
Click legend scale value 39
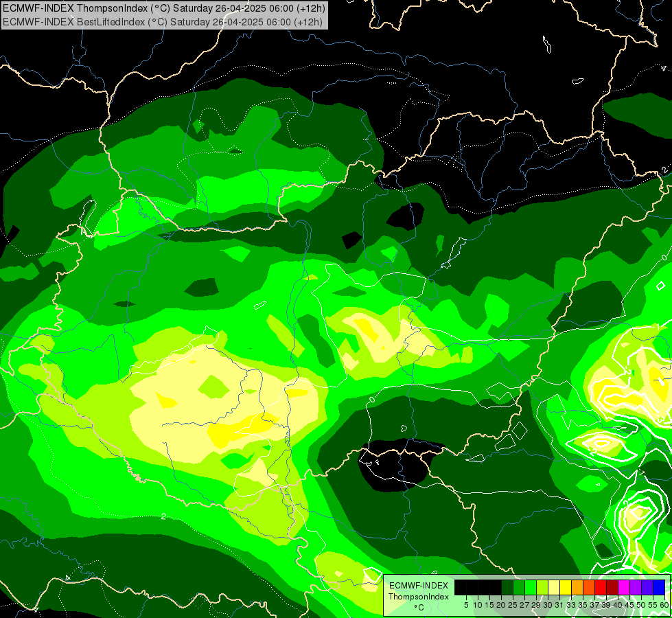pos(606,605)
